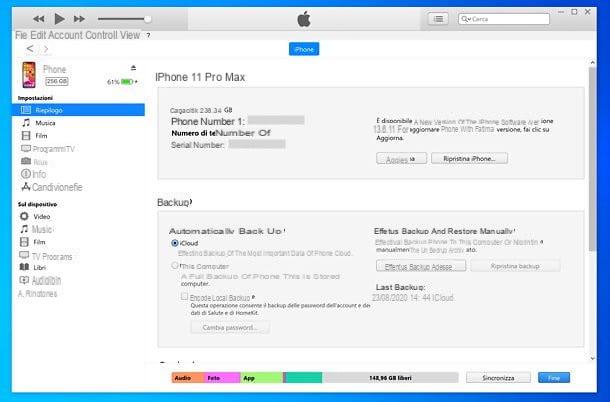This screenshot has height=402, width=610.
Task: Click Effettua Backup Adesso button
Action: pyautogui.click(x=421, y=267)
